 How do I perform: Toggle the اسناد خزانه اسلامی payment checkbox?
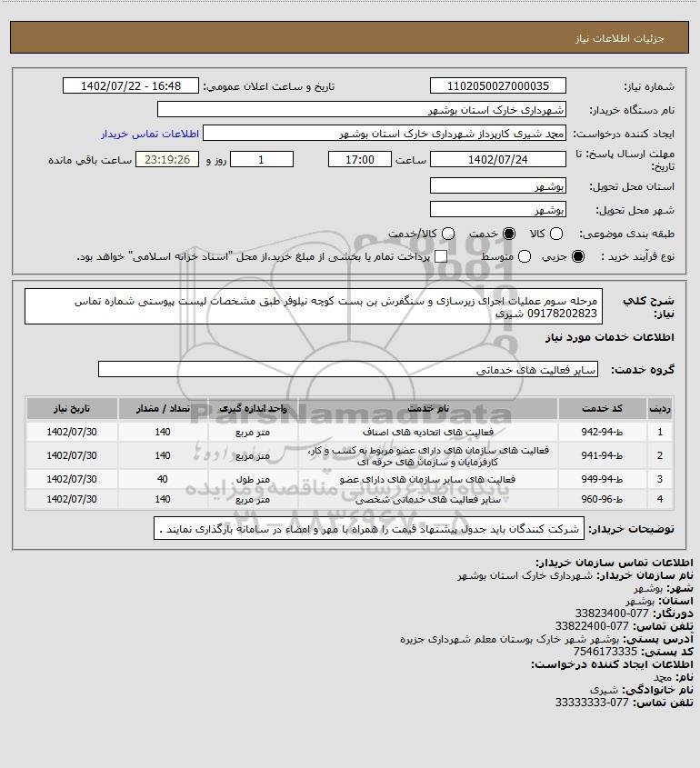tap(441, 256)
